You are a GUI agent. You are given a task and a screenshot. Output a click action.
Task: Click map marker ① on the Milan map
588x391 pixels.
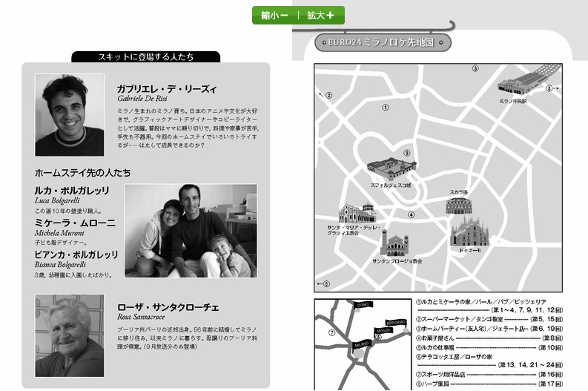[385, 108]
